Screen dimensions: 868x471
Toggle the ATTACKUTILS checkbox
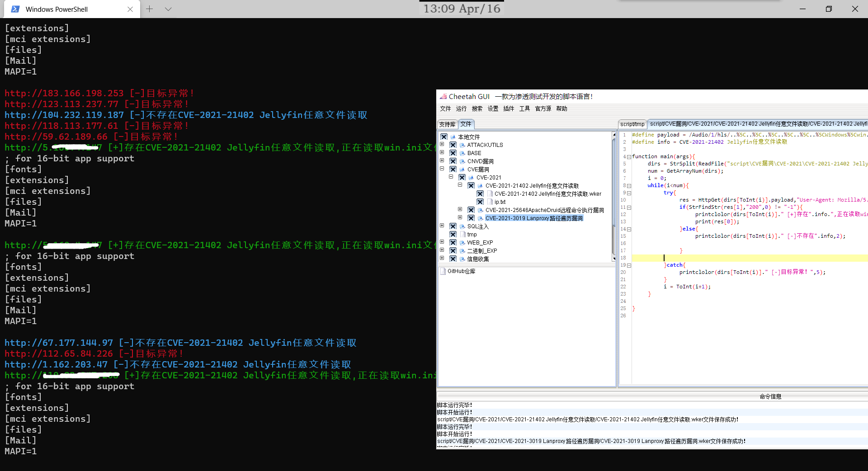pyautogui.click(x=453, y=145)
